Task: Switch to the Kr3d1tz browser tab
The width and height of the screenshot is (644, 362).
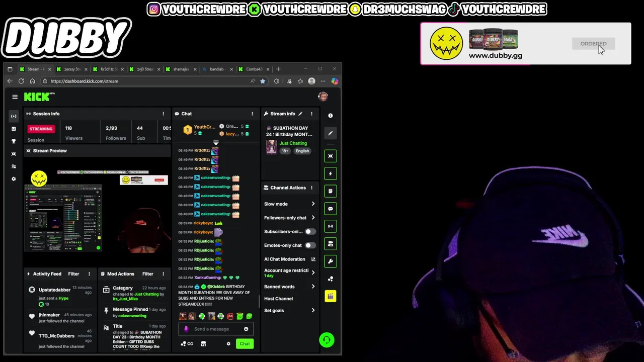Action: 109,69
